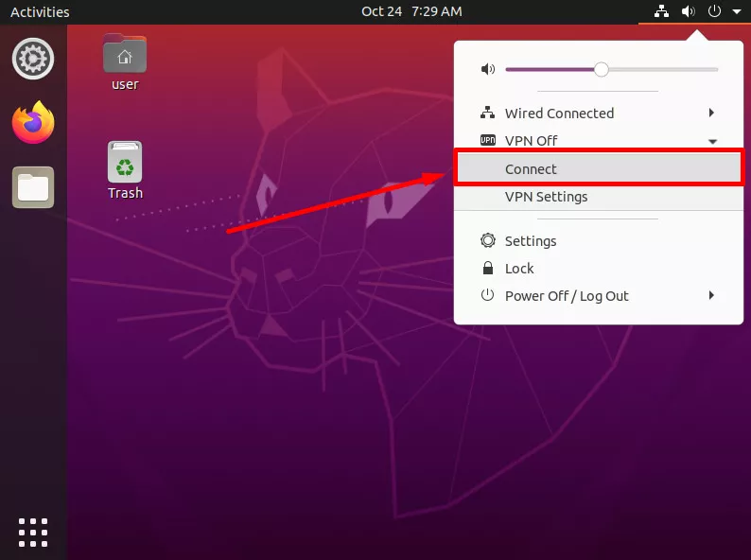Adjust the volume slider knob
This screenshot has width=751, height=560.
point(602,69)
